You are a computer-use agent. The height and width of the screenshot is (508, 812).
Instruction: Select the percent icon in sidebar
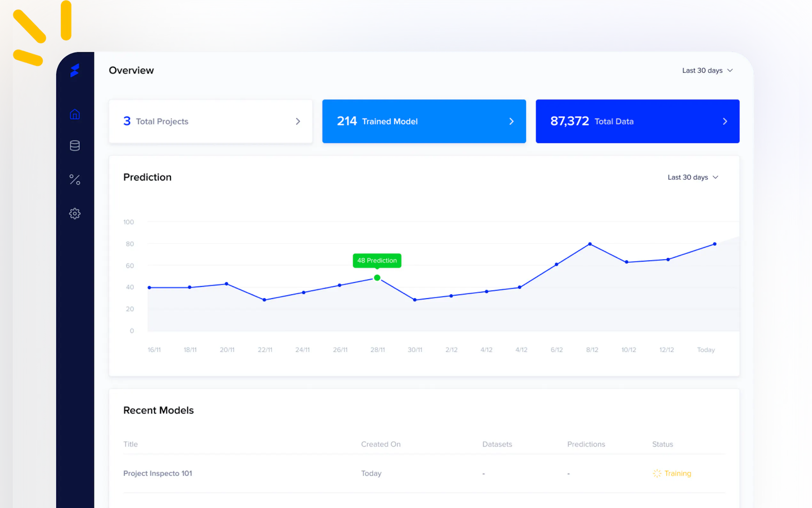tap(74, 179)
